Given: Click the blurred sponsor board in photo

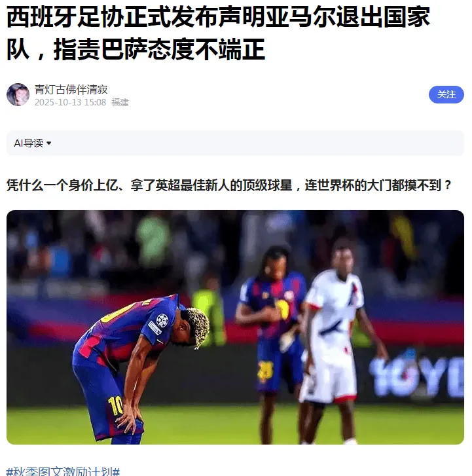Looking at the screenshot, I should pyautogui.click(x=416, y=376).
